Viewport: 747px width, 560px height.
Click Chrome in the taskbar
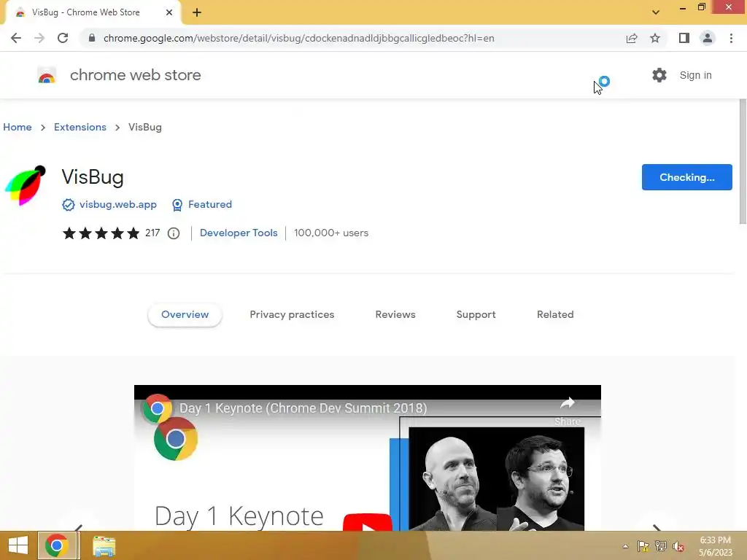point(57,545)
